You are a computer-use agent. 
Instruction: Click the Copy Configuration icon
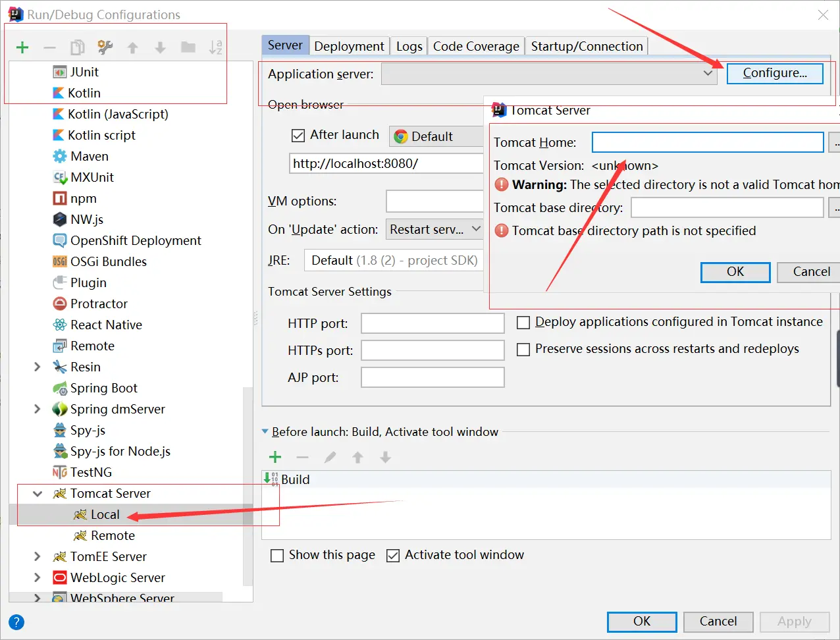tap(78, 47)
